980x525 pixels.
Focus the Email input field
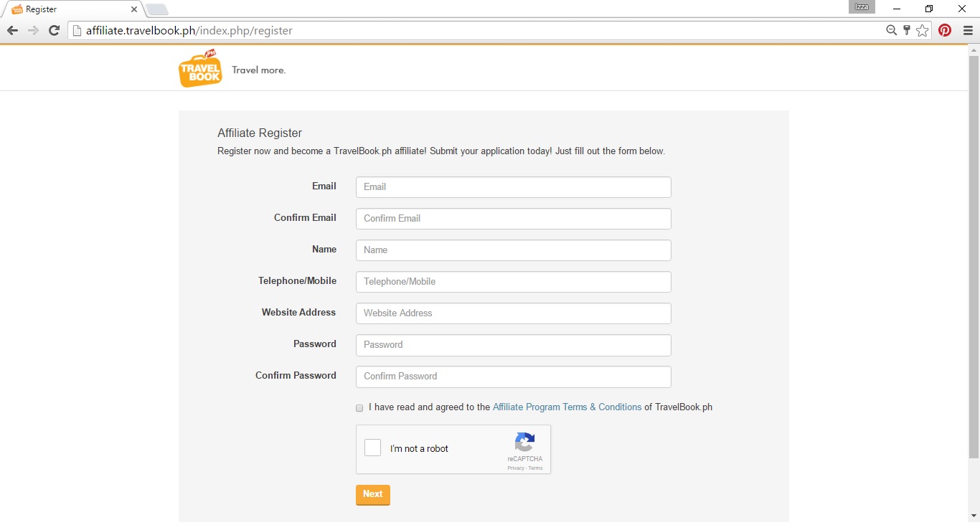[x=513, y=187]
